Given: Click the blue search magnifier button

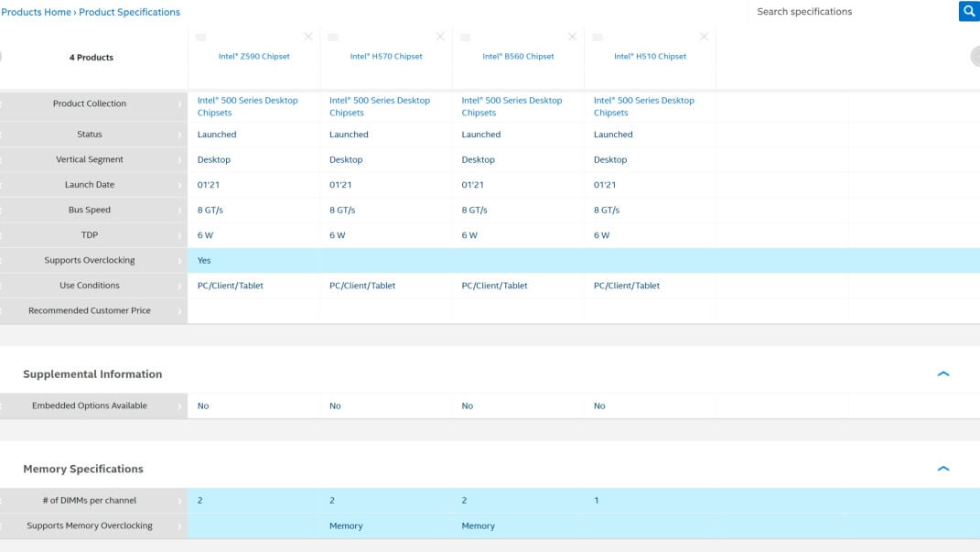Looking at the screenshot, I should tap(969, 11).
